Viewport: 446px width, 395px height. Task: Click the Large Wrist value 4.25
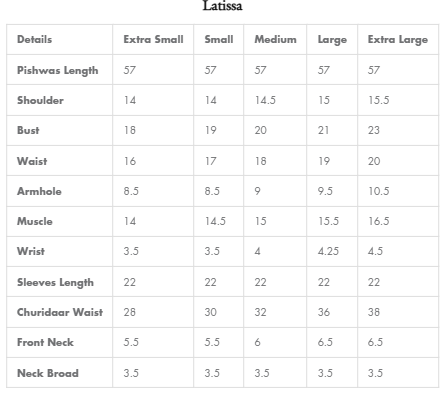pos(328,251)
